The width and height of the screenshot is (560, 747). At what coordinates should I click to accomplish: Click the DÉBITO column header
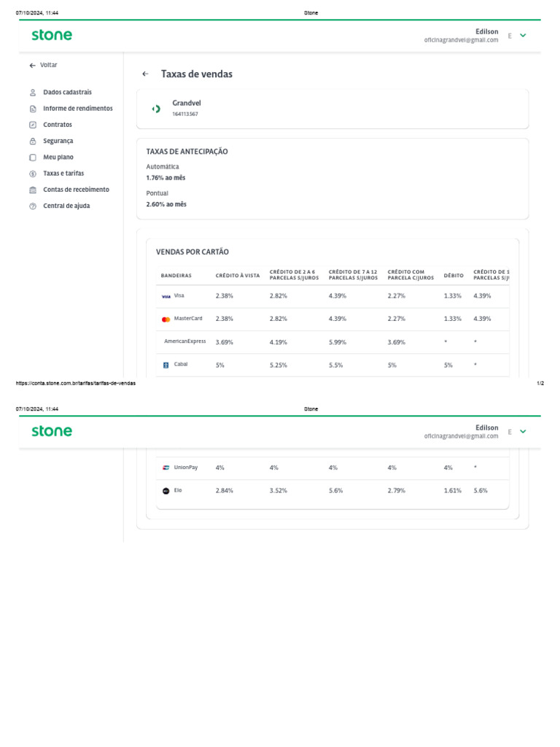tap(454, 276)
